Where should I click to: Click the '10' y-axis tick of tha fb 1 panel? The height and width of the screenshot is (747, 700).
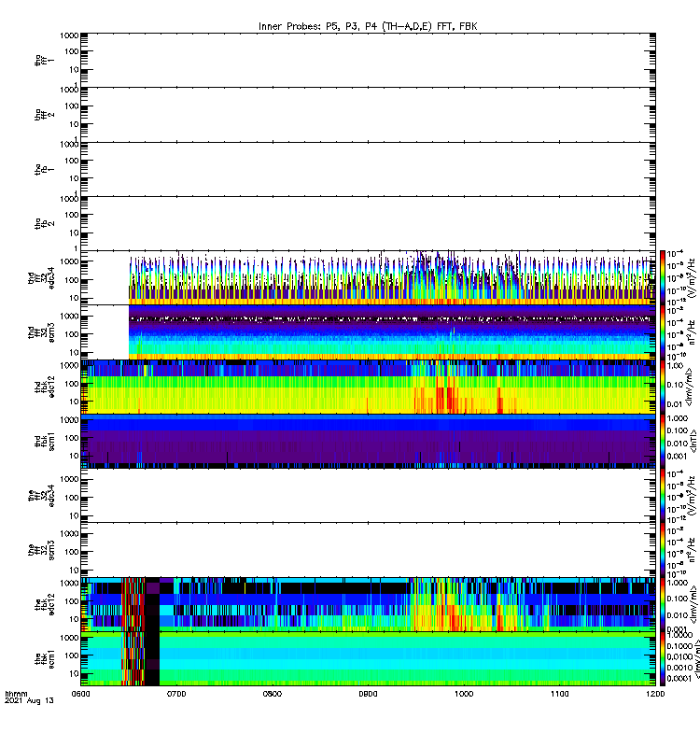click(74, 178)
